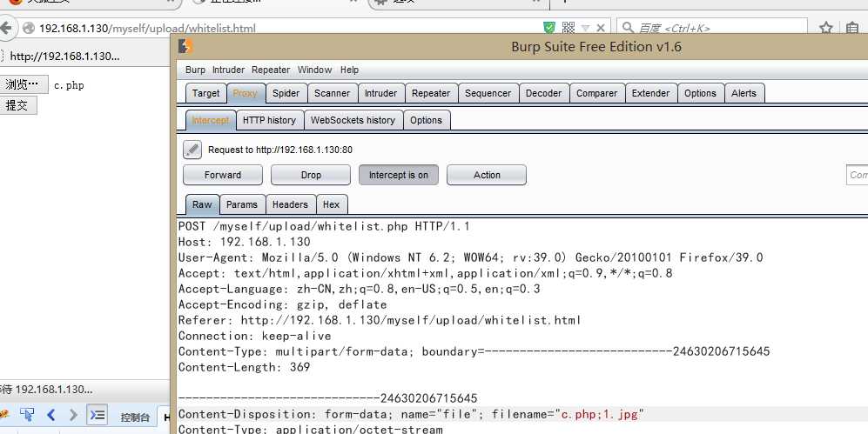Click the POST /myself/upload/whitelist.php request line
The width and height of the screenshot is (868, 434).
click(324, 226)
